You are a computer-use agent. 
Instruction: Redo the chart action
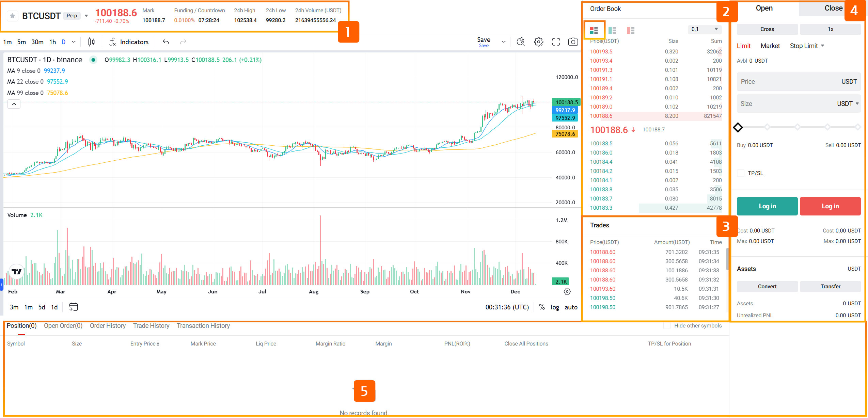183,42
